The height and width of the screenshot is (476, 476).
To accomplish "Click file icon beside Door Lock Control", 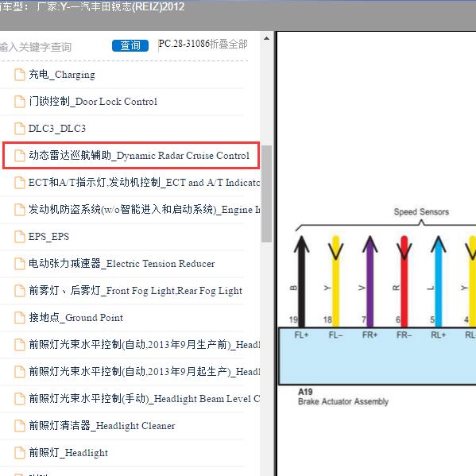I will point(20,102).
